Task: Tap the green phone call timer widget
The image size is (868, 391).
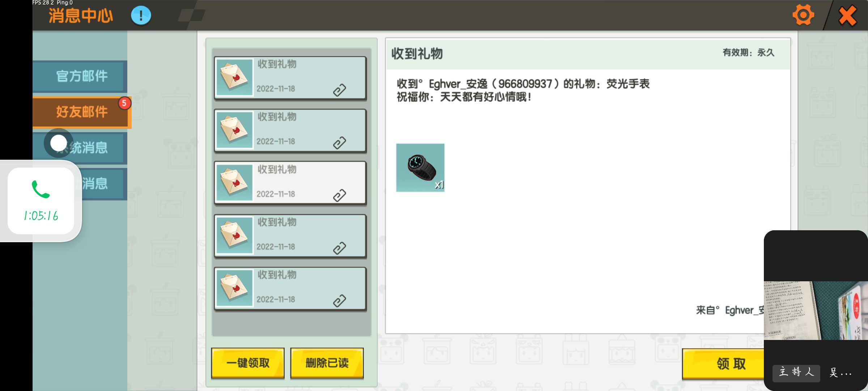Action: (x=41, y=201)
